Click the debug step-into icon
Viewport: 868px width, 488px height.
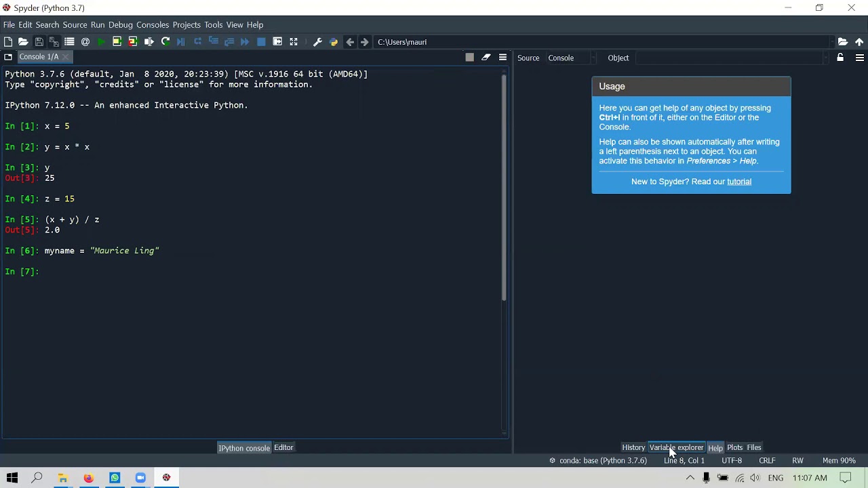(x=213, y=42)
